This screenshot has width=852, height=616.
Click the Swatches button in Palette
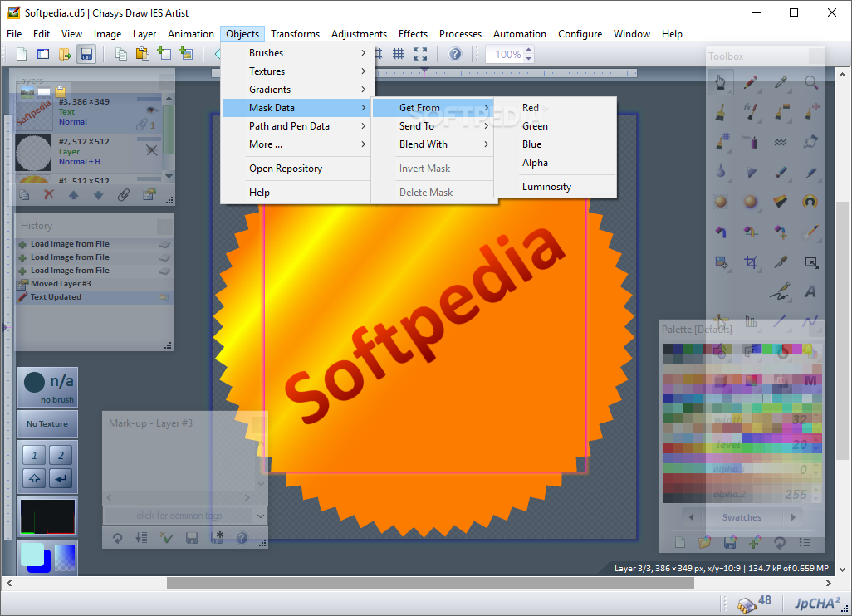(x=742, y=517)
